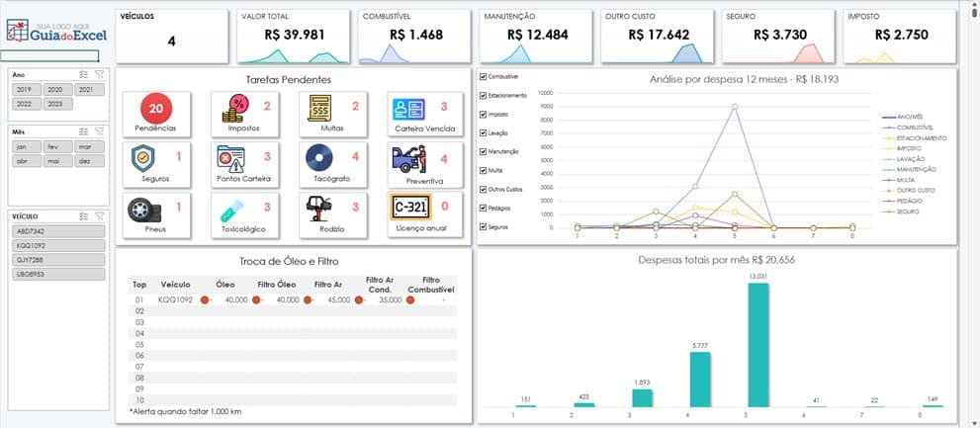
Task: Click the MANUTENÇÃO legend entry
Action: click(909, 169)
